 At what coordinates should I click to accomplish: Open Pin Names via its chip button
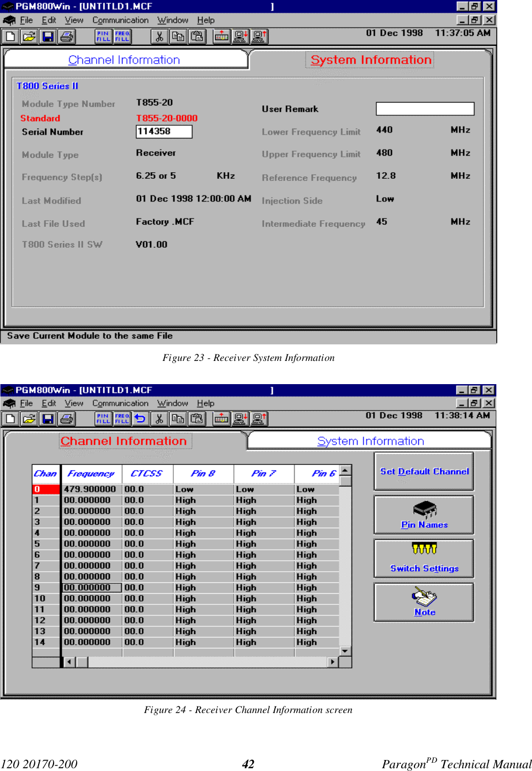[424, 514]
